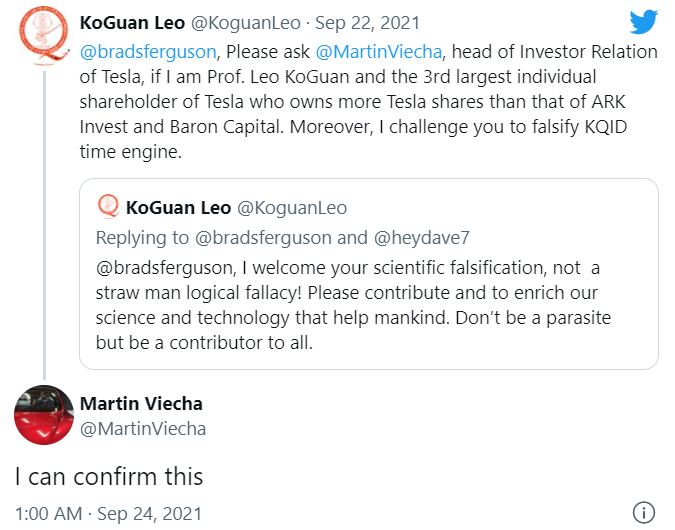Click the small avatar in quoted tweet
This screenshot has height=530, width=675.
point(108,207)
